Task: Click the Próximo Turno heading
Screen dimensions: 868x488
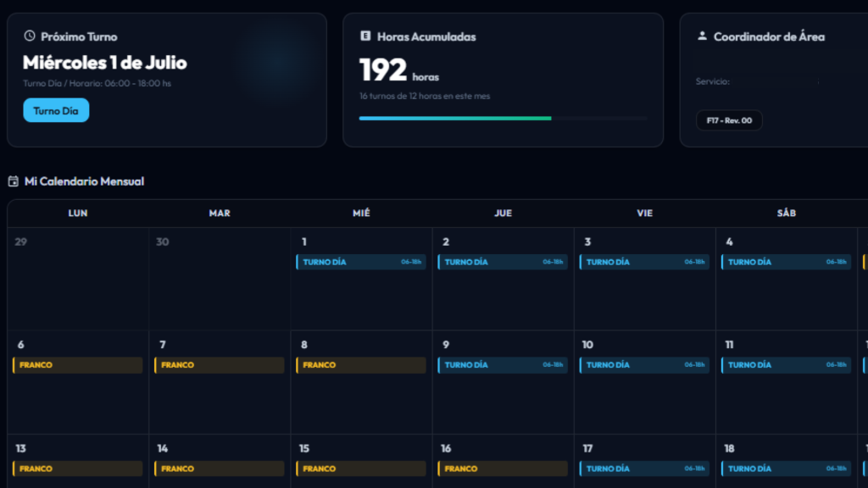Action: [x=79, y=36]
